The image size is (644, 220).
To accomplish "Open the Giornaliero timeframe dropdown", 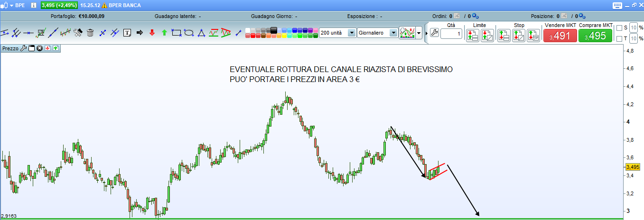I will pyautogui.click(x=393, y=33).
